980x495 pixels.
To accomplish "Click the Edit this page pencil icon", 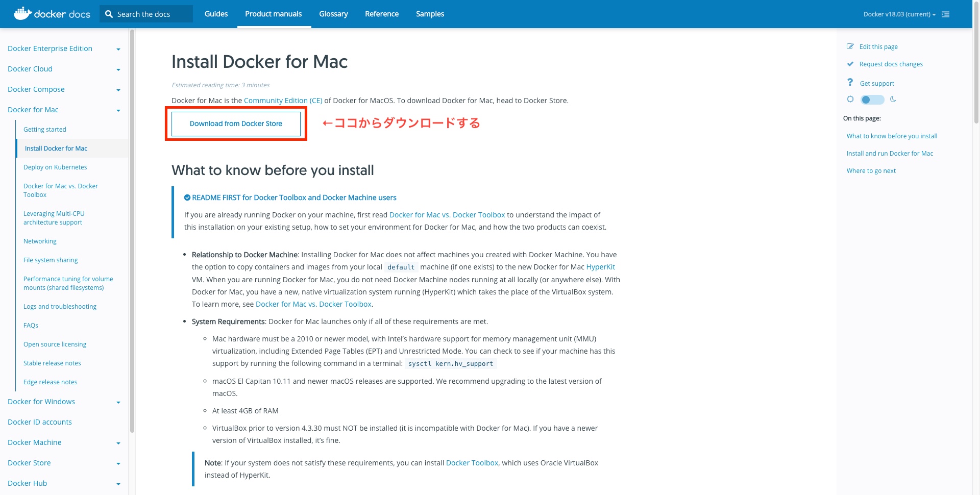I will point(850,46).
